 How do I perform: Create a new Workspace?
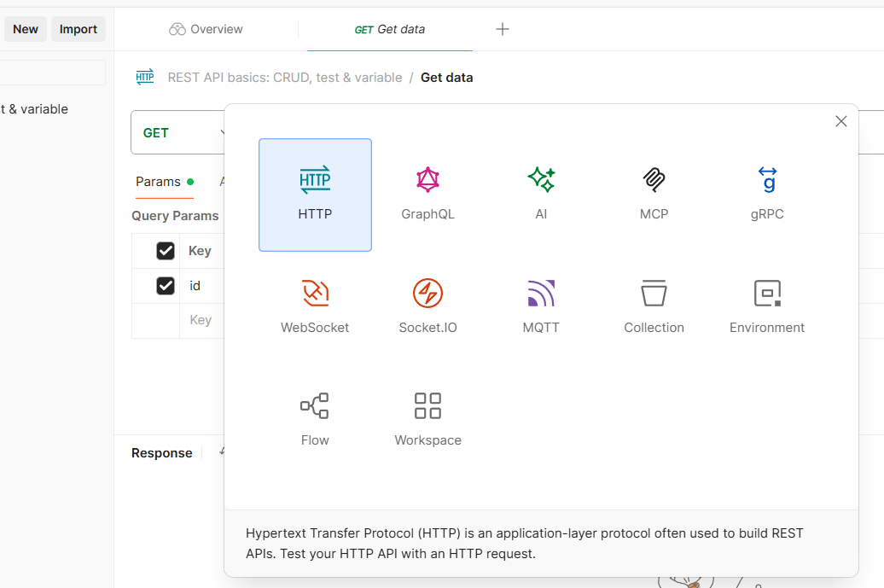click(x=427, y=418)
